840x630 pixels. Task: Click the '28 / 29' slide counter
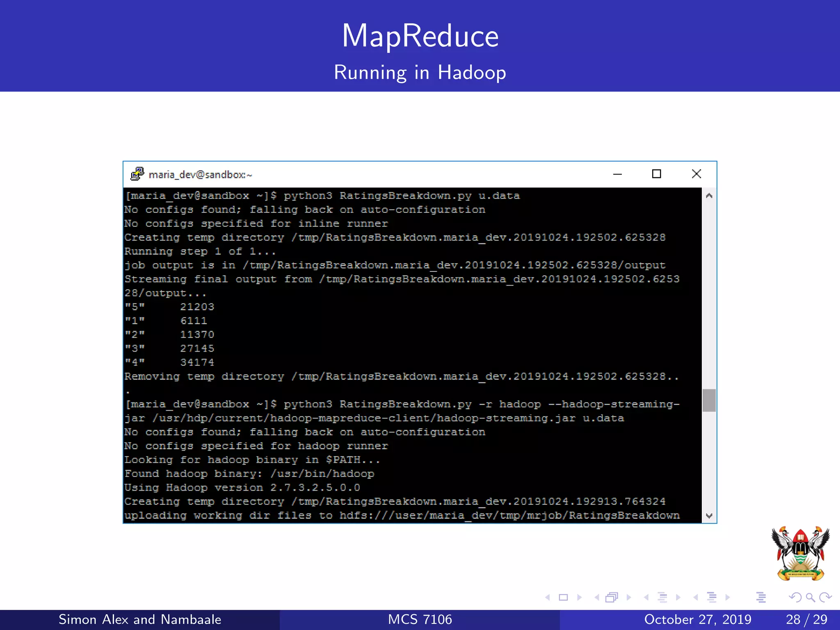pyautogui.click(x=807, y=619)
